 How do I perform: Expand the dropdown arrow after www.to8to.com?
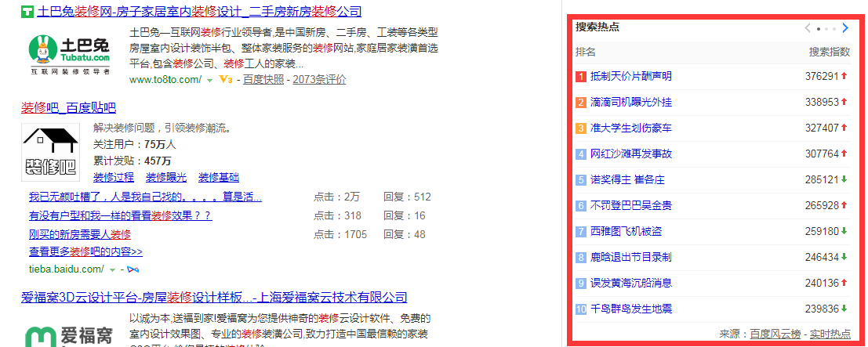210,80
